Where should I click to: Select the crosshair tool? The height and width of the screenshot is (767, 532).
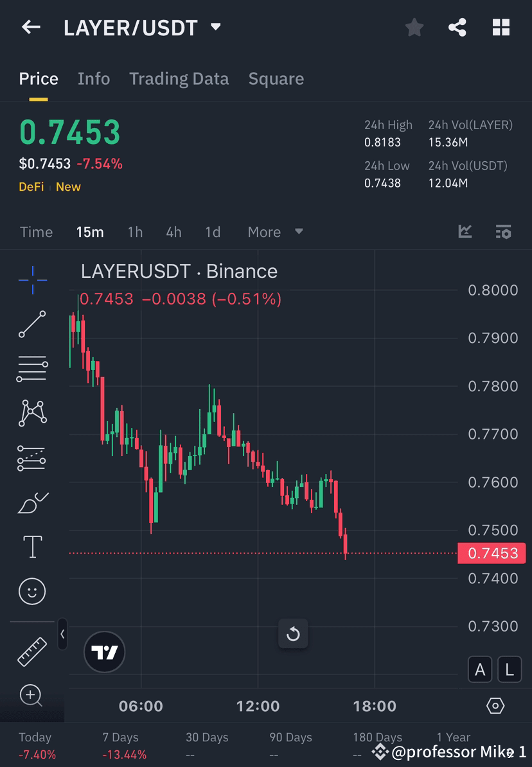pyautogui.click(x=32, y=279)
